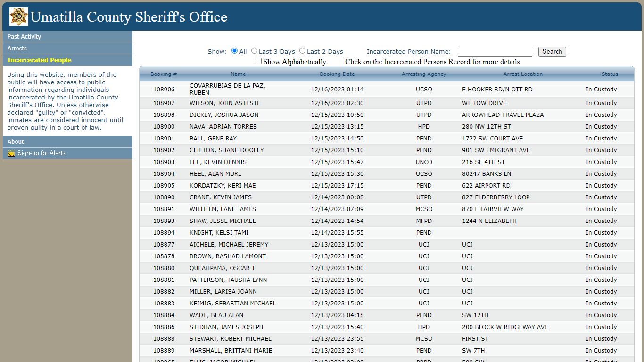644x362 pixels.
Task: Click the Incarcerated Person Name field
Action: click(x=495, y=52)
